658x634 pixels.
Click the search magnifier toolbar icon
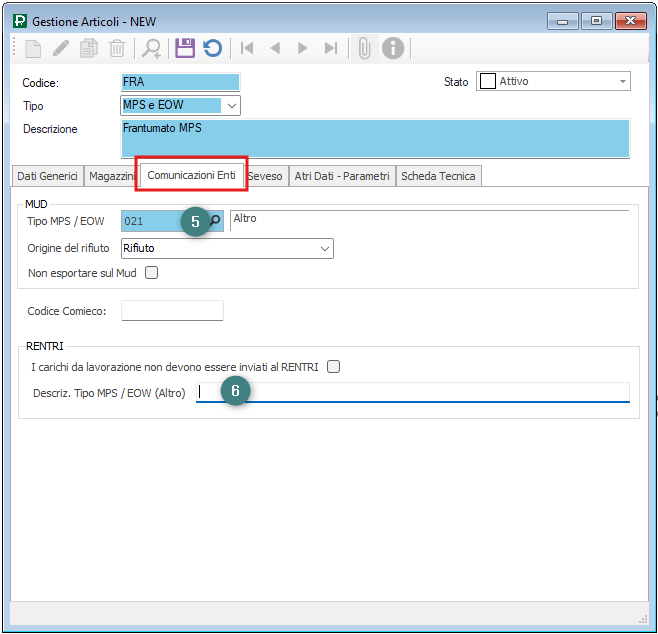[x=151, y=48]
